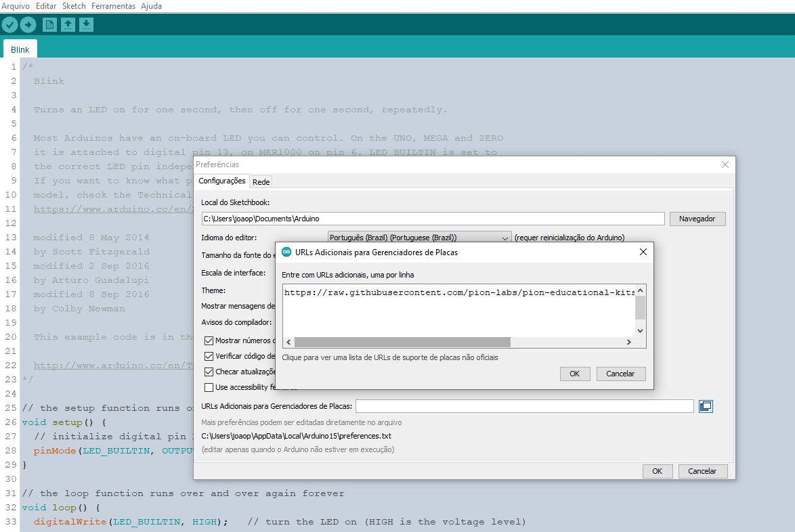Click the scroll-right arrow in URL box

[x=628, y=342]
